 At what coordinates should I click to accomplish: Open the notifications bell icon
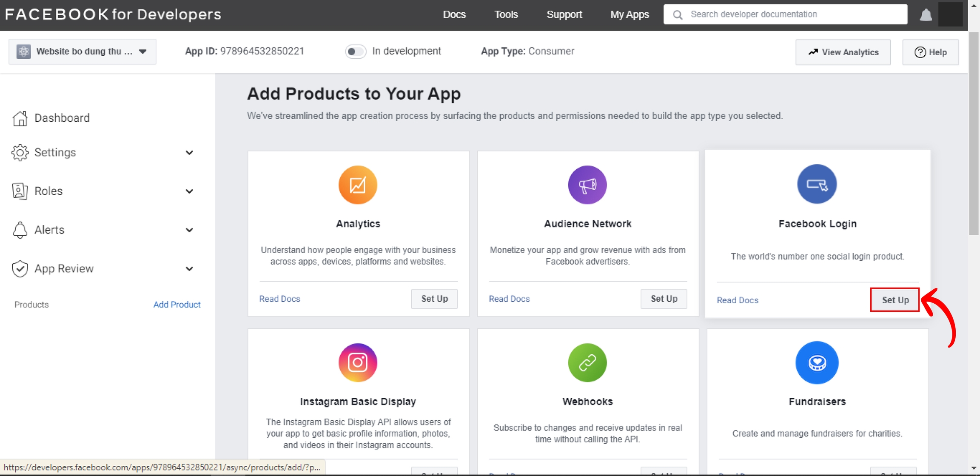point(926,15)
